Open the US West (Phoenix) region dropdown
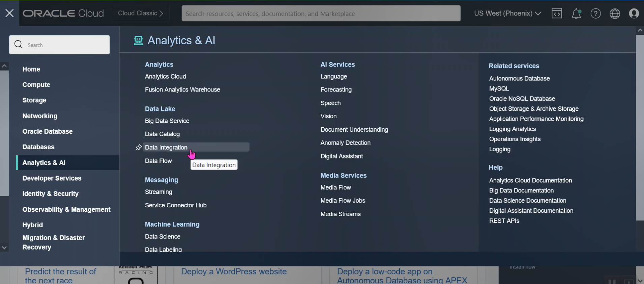 507,14
